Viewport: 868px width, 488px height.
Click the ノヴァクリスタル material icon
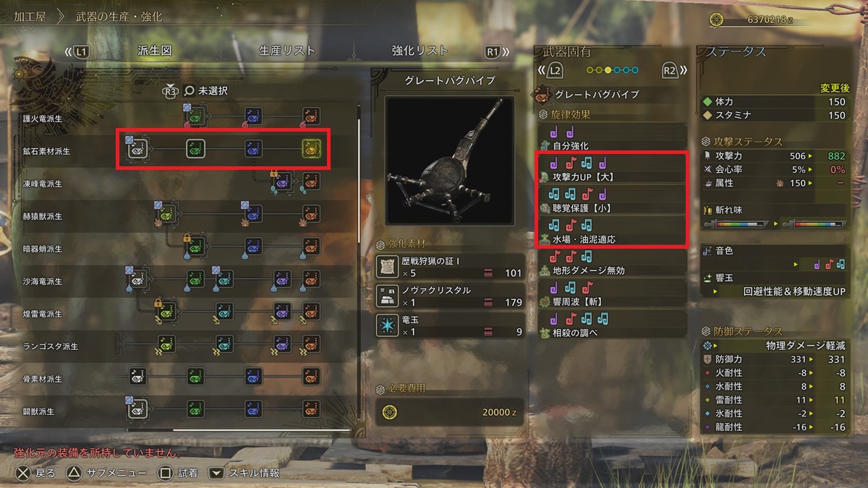click(388, 296)
